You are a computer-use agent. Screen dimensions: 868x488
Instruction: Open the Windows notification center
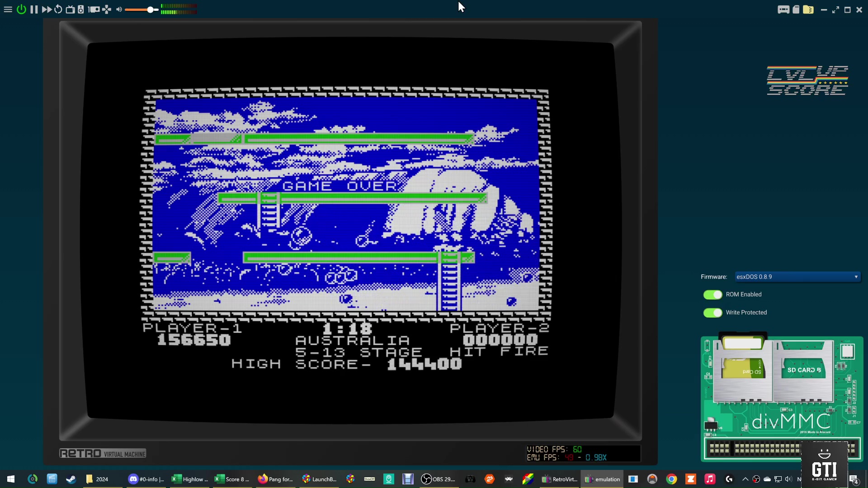854,479
